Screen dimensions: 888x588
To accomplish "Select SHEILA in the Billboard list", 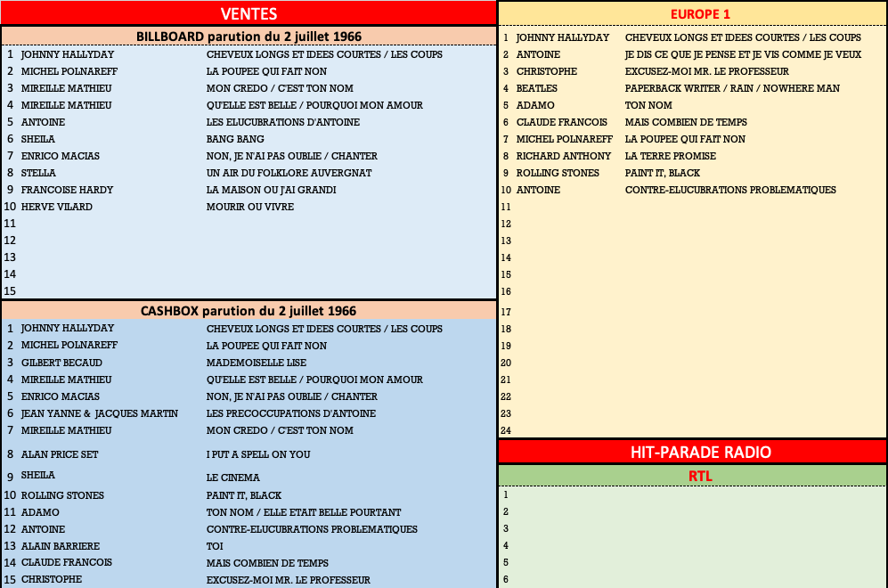I will [38, 139].
